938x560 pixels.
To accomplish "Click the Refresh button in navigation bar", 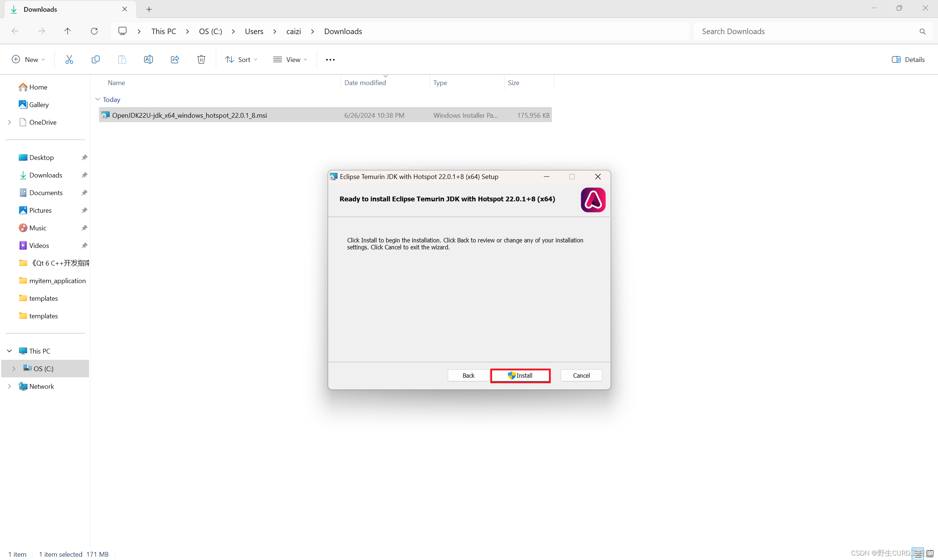I will point(94,31).
